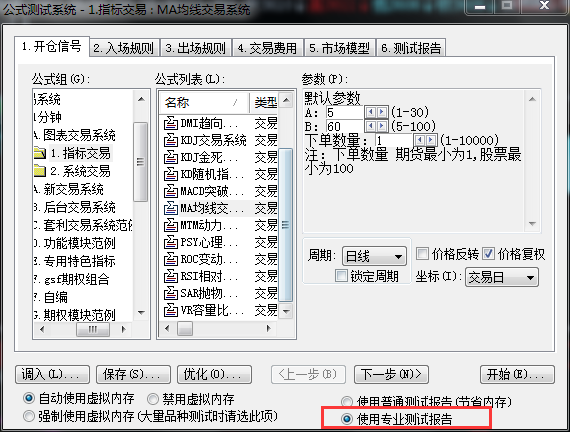Increase parameter A with right arrow
Screen dimensions: 570x432
tap(381, 112)
